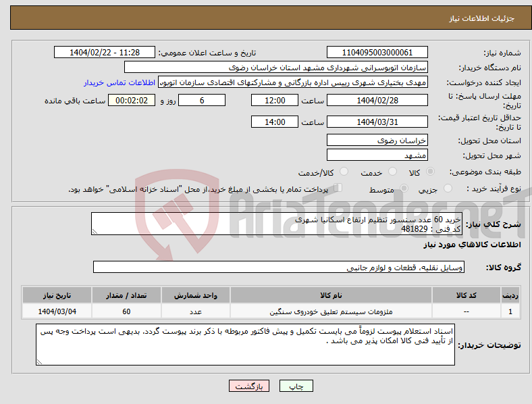
Task: Select the کالا radio button
Action: pos(430,172)
